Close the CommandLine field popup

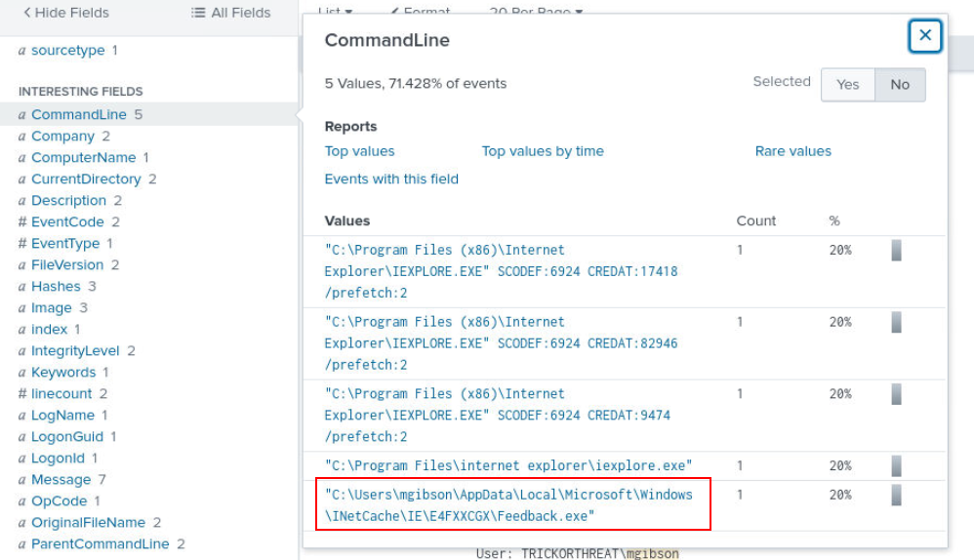[924, 36]
